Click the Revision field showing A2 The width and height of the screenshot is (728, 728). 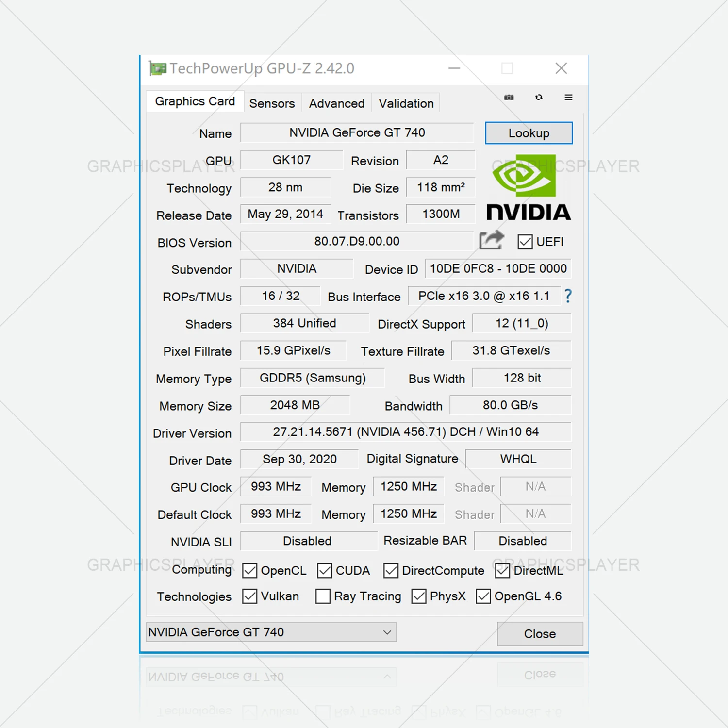coord(441,160)
